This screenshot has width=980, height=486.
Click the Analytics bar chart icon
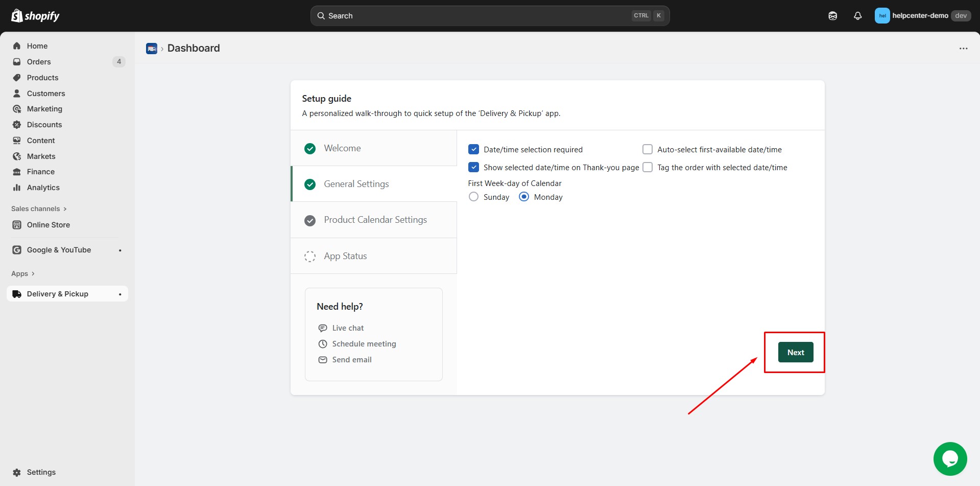tap(17, 188)
